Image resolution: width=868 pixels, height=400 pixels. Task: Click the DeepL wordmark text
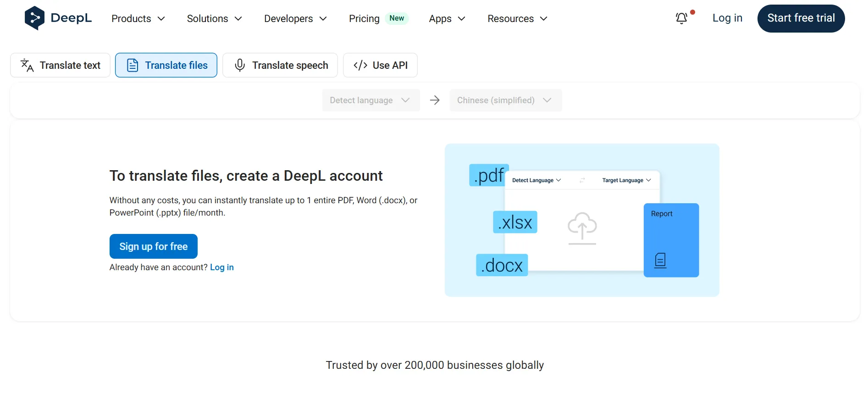click(x=71, y=18)
